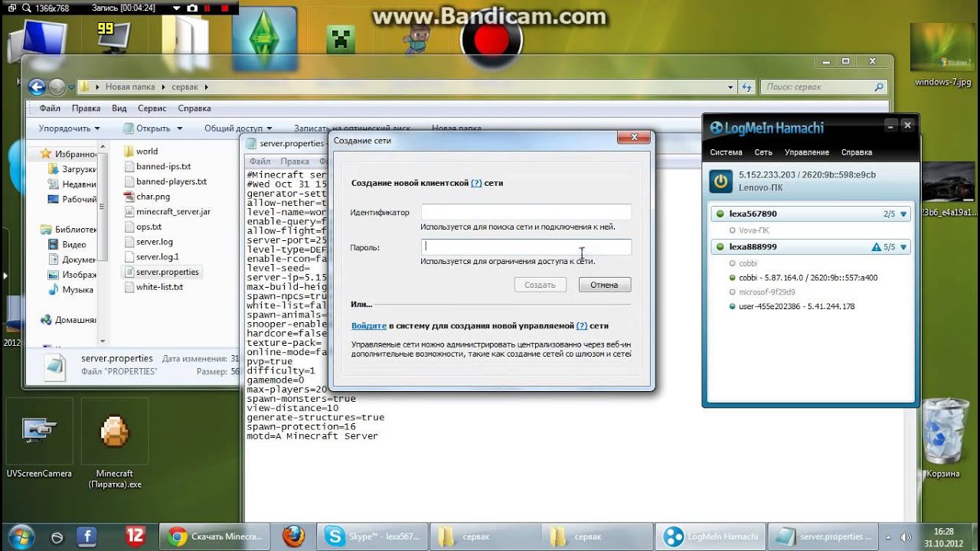Open the Сервис menu in Explorer
980x551 pixels.
coord(152,109)
